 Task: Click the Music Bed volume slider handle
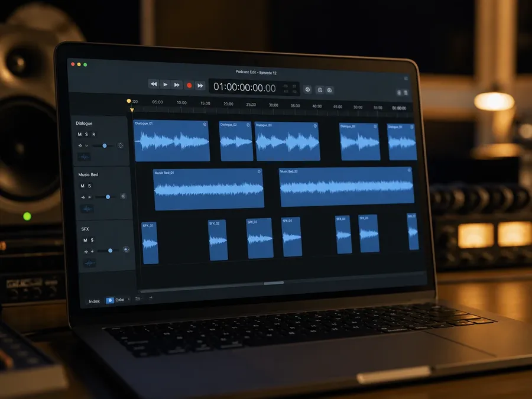click(x=108, y=197)
